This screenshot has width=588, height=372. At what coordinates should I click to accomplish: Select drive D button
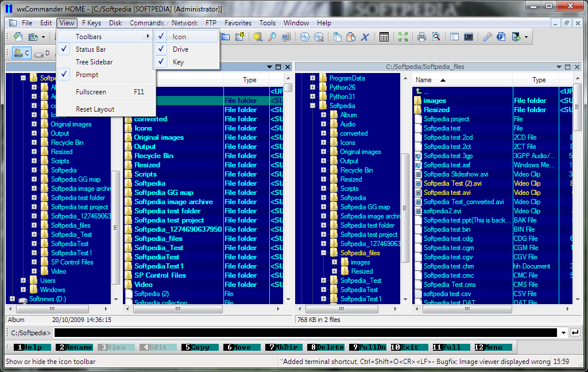pos(42,53)
